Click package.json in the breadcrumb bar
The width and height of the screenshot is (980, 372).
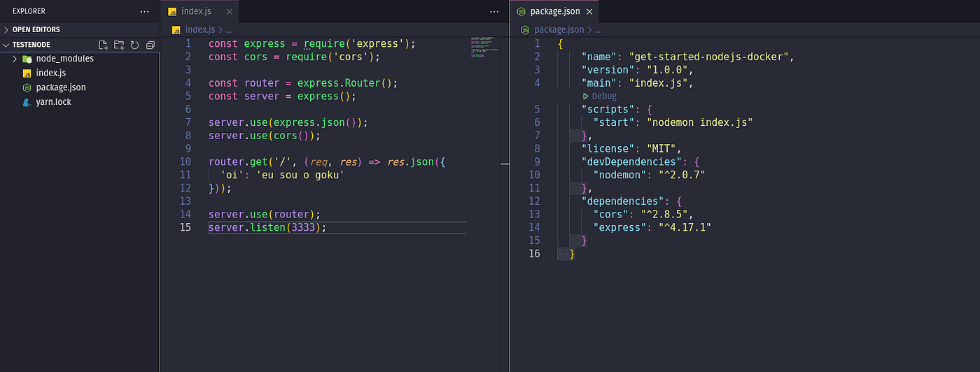pos(559,29)
